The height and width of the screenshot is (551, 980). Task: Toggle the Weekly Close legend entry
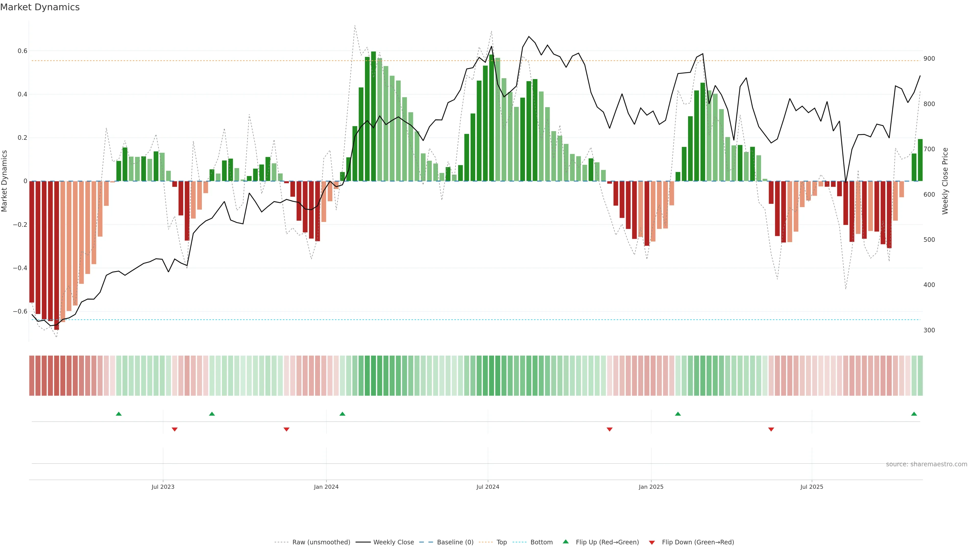click(393, 542)
